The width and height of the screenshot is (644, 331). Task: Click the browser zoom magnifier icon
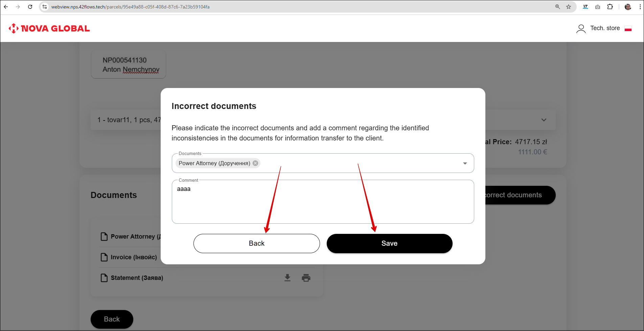point(558,7)
